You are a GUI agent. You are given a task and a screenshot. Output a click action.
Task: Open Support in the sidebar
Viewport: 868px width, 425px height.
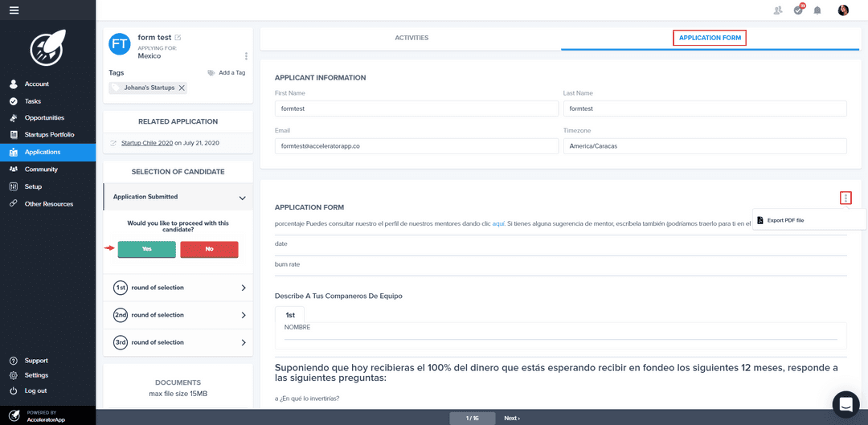[x=36, y=361]
